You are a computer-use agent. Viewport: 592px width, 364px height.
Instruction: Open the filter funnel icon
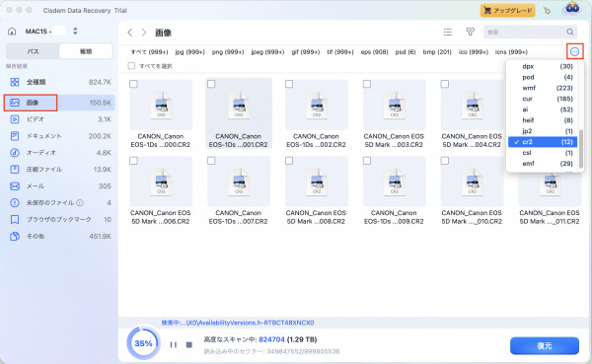pyautogui.click(x=470, y=33)
